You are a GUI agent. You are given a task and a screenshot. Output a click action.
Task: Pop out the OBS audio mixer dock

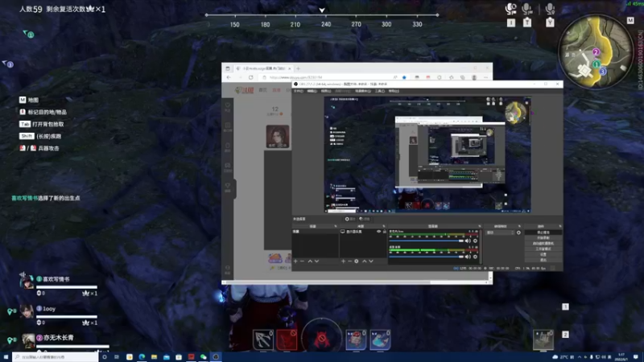[x=479, y=226]
